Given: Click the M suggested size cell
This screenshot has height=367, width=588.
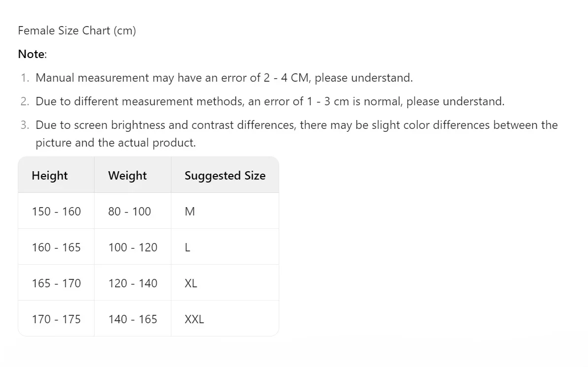Looking at the screenshot, I should [x=190, y=212].
